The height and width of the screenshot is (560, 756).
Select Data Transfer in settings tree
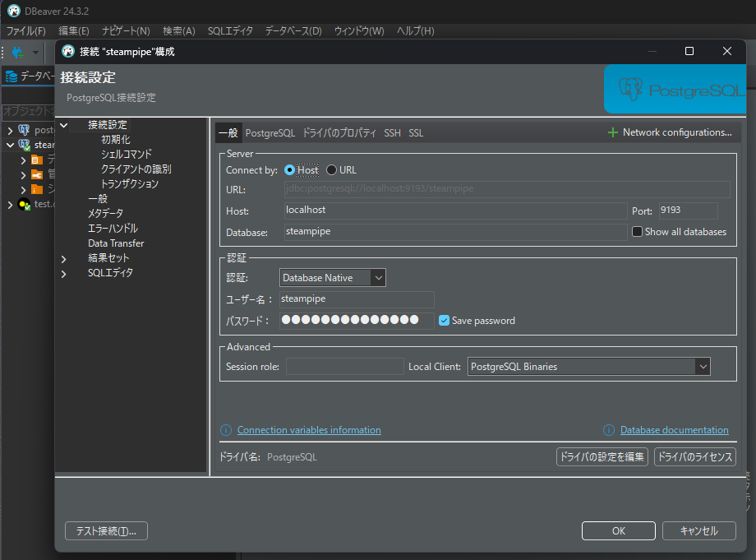(x=116, y=243)
